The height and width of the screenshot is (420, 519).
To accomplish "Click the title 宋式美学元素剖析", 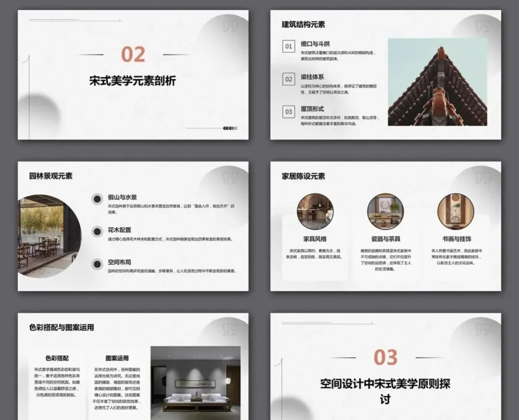I will pos(133,81).
